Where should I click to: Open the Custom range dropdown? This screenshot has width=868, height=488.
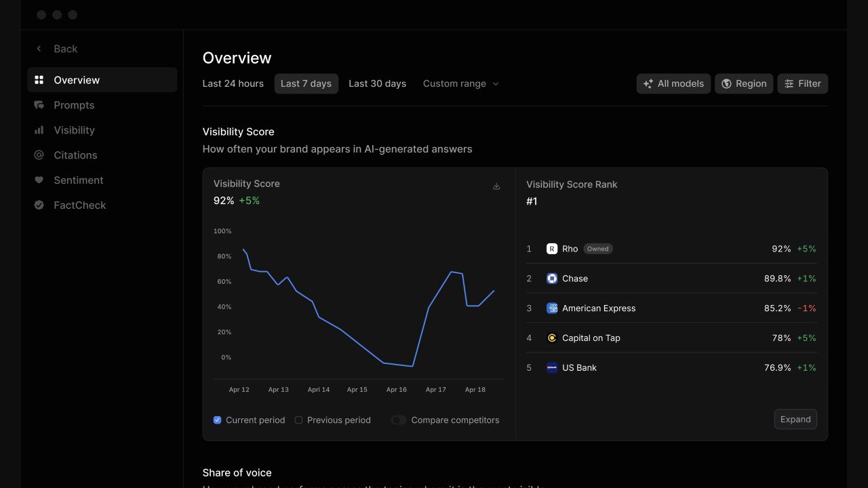pos(461,84)
